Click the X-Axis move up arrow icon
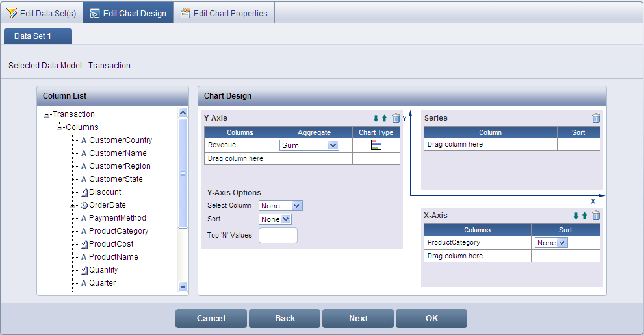Image resolution: width=644 pixels, height=335 pixels. point(584,216)
